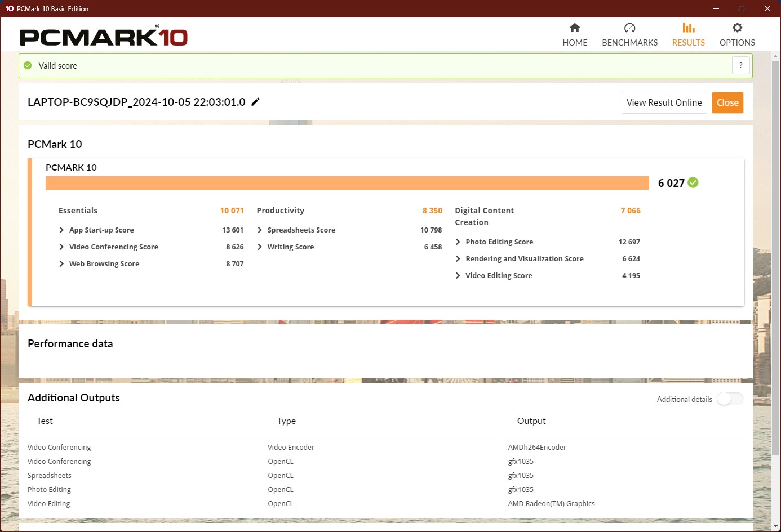Screen dimensions: 781x532
Task: Switch to the RESULTS tab
Action: 688,35
